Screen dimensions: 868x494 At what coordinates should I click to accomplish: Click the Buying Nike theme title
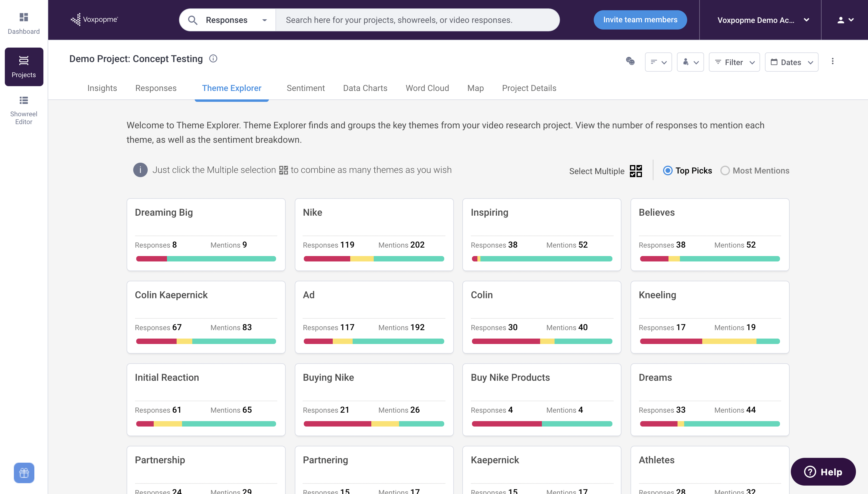coord(328,378)
